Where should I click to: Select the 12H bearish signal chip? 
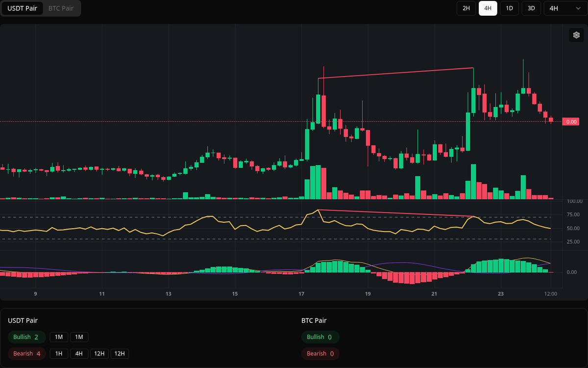pos(99,353)
